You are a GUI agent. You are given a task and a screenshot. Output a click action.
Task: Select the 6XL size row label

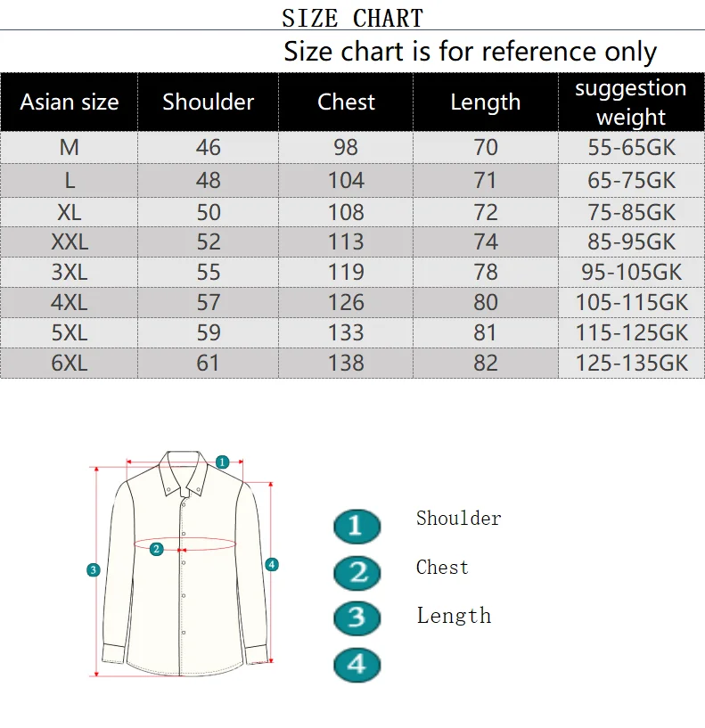pyautogui.click(x=70, y=363)
